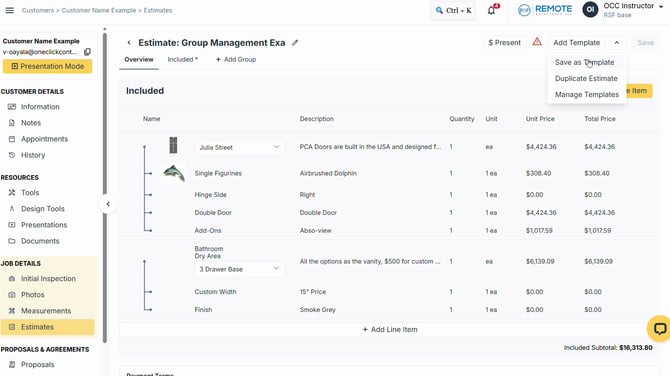Click the orange warning triangle icon

537,42
